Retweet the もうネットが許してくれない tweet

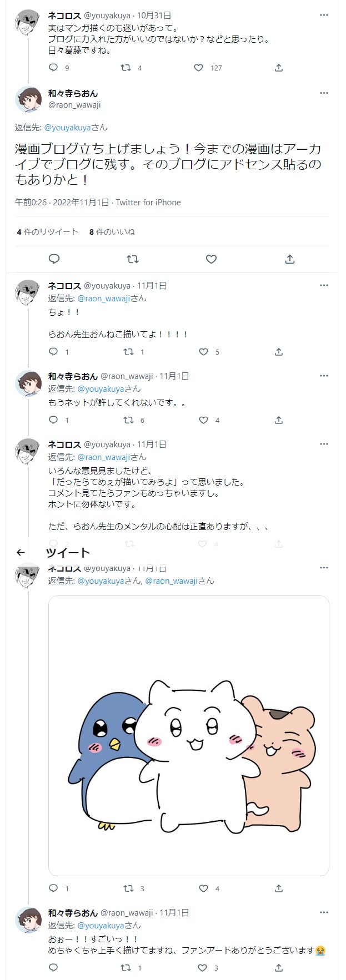tap(129, 420)
